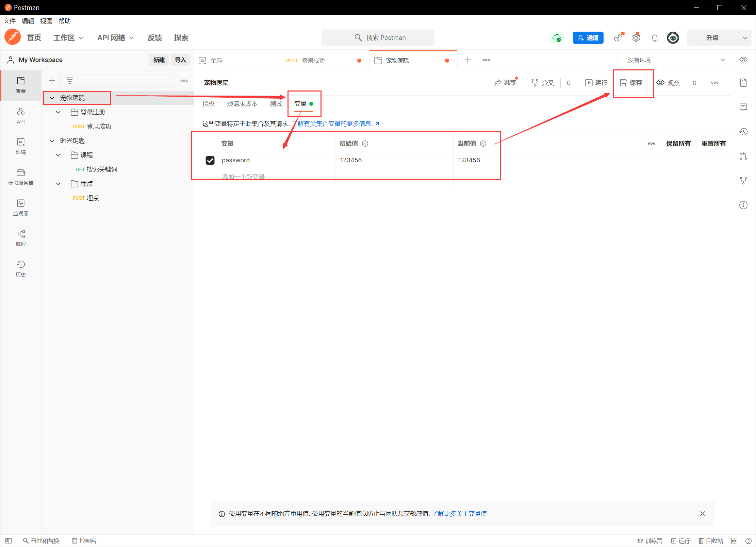Uncheck the password variable checkbox

(210, 160)
